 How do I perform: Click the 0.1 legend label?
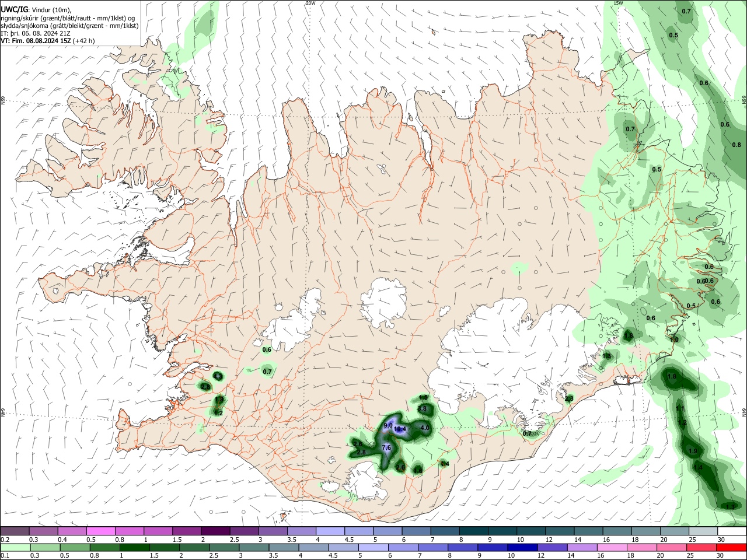[5, 555]
